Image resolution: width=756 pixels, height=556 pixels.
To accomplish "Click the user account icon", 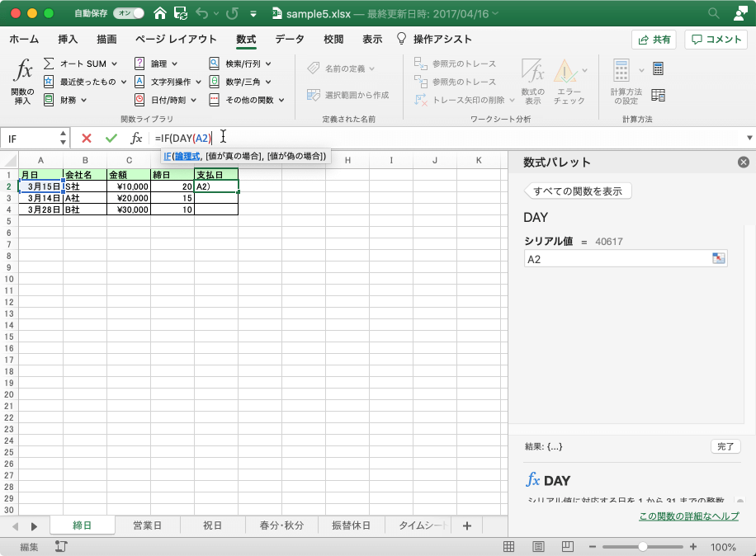I will click(x=740, y=13).
